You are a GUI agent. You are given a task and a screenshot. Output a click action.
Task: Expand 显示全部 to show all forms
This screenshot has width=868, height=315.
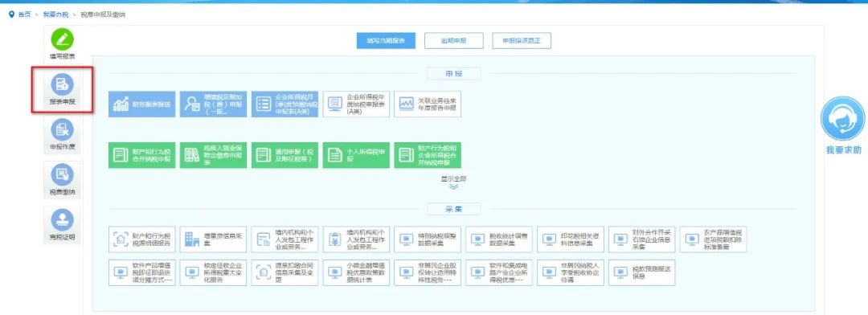(454, 182)
